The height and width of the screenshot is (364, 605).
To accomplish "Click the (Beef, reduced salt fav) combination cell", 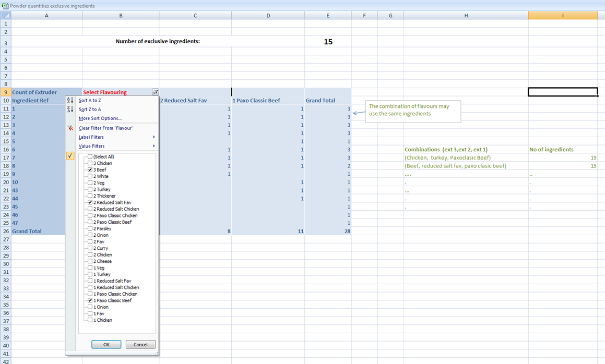I will 466,166.
